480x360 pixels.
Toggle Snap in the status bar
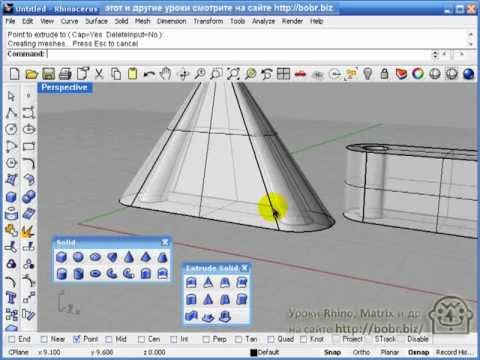pos(332,352)
